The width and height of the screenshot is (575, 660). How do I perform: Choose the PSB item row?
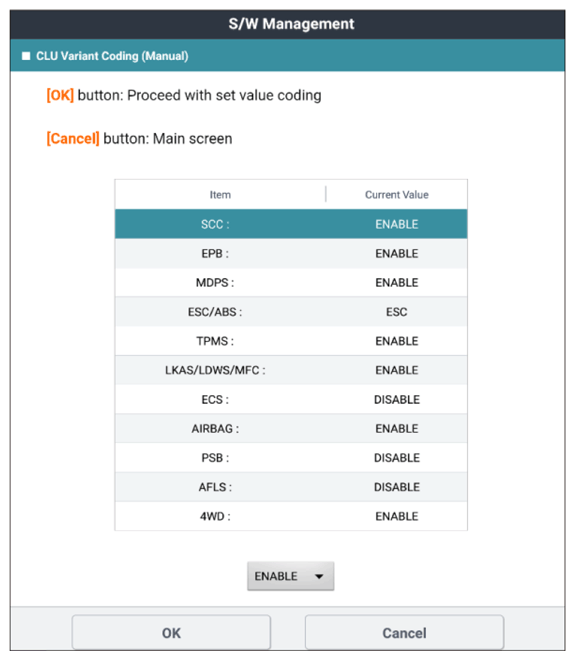point(291,458)
